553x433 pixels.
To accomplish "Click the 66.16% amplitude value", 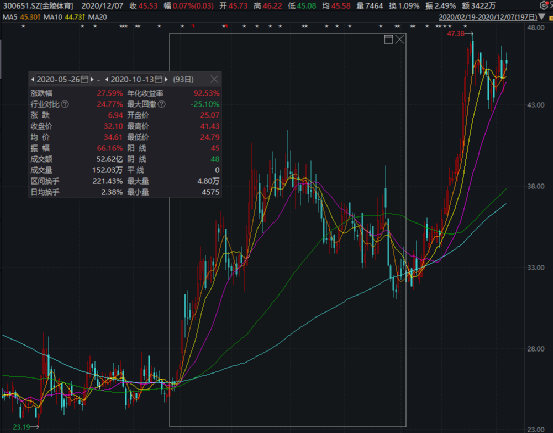I will click(x=110, y=148).
